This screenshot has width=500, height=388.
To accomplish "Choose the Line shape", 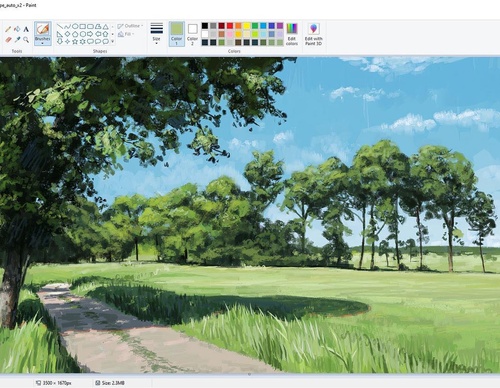I will 60,27.
